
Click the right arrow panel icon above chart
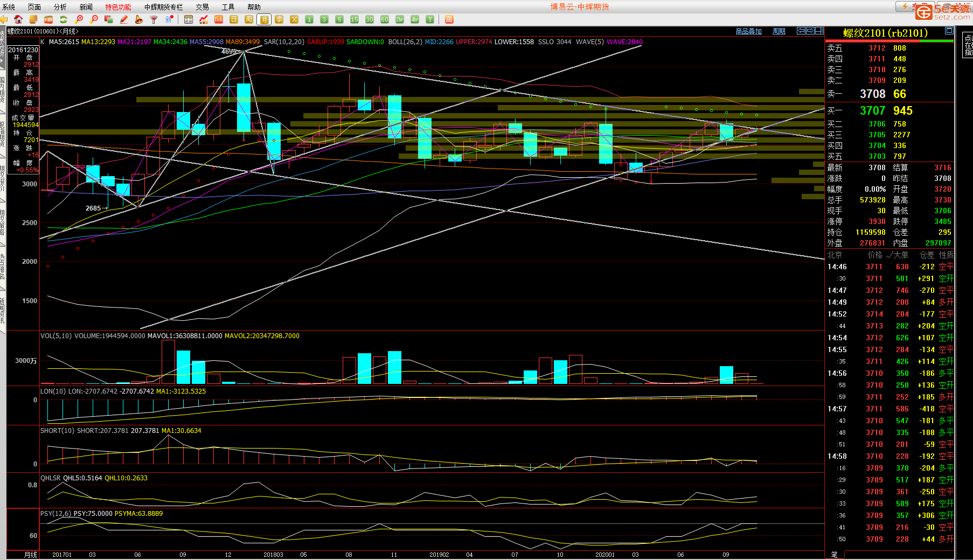(x=810, y=31)
